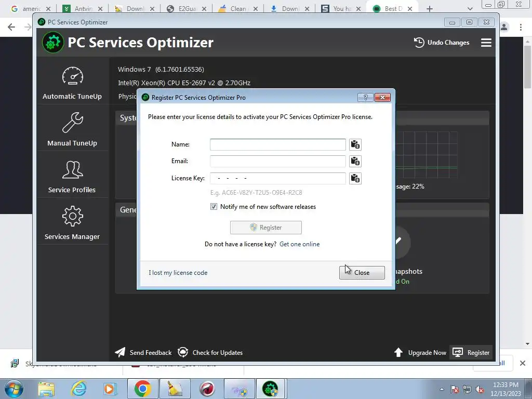Click the Action Center flag icon
The width and height of the screenshot is (532, 399).
(x=455, y=390)
